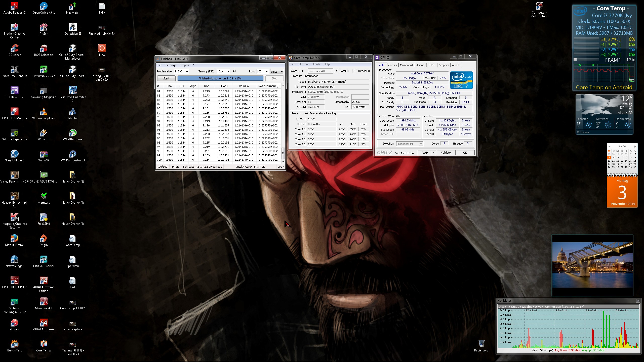Open Mozilla Firefox from desktop
The image size is (644, 362).
pos(14,240)
